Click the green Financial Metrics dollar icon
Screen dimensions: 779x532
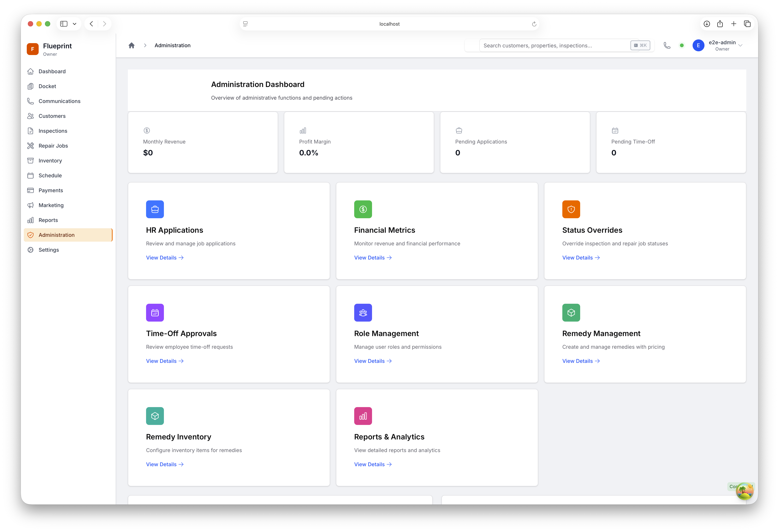coord(363,209)
